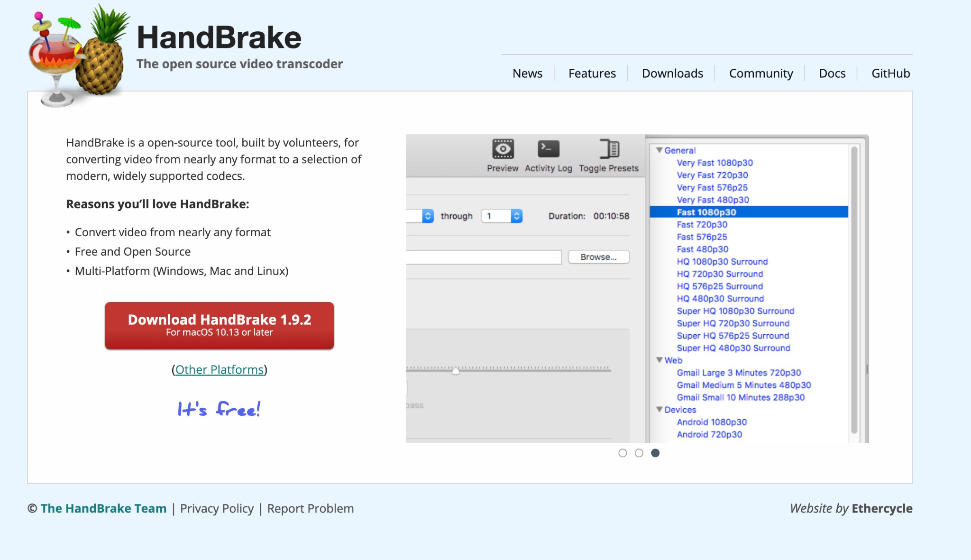Open the Downloads navigation item
Screen dimensions: 971x560
[x=672, y=73]
